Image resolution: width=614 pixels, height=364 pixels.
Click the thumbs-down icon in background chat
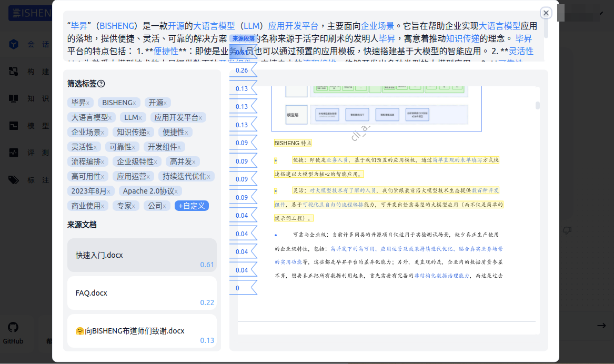coord(567,230)
